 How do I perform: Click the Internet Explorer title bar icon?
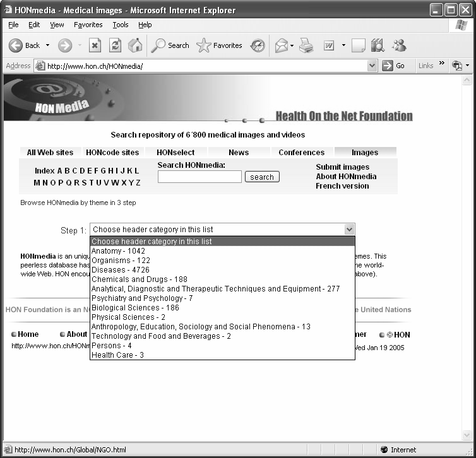click(x=8, y=9)
